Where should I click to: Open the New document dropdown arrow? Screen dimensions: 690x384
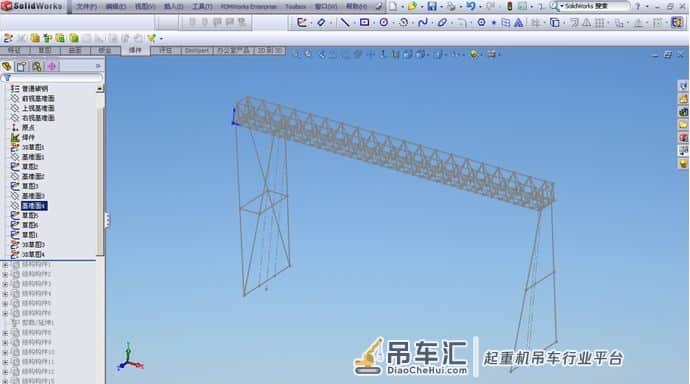coord(402,7)
